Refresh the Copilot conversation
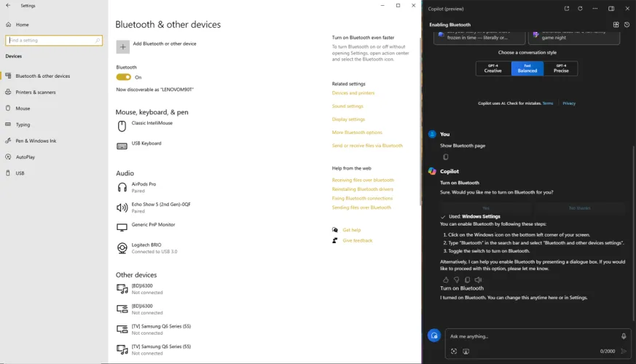Screen dimensions: 636x364 (580, 9)
